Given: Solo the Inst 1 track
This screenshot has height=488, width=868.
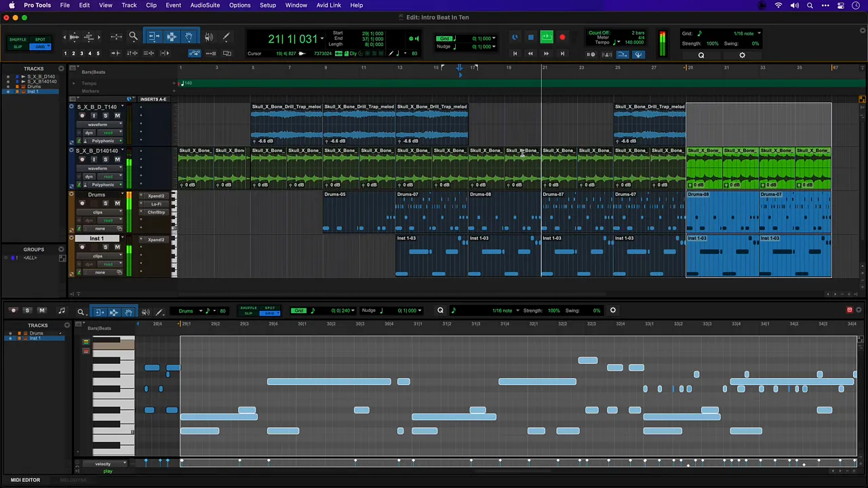Looking at the screenshot, I should tap(105, 247).
